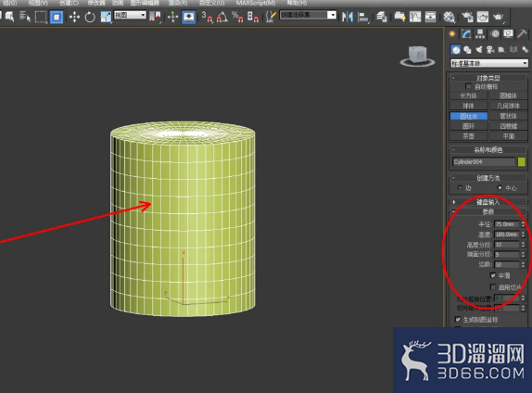The width and height of the screenshot is (532, 393).
Task: Click the radius field showing 75.0mm
Action: tap(507, 224)
